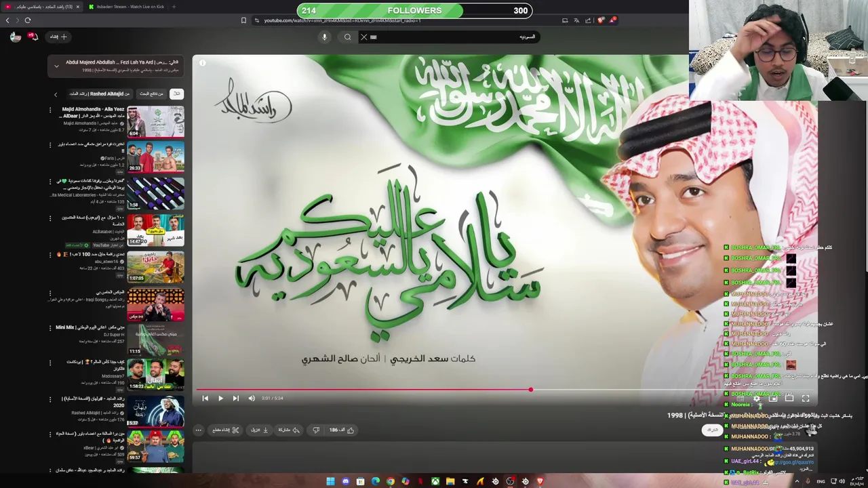
Task: Open options for Majid Almohandis video
Action: 50,108
